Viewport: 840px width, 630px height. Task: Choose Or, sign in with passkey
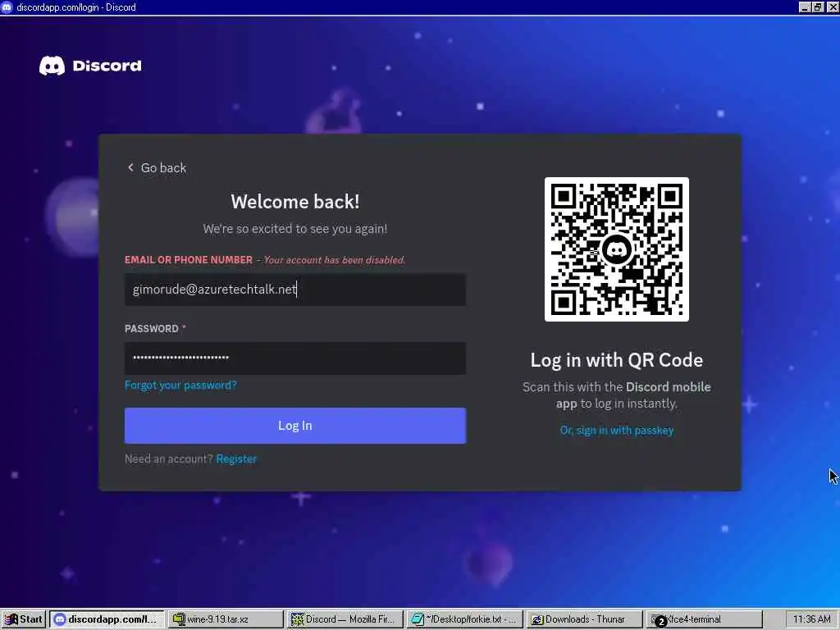click(x=617, y=430)
